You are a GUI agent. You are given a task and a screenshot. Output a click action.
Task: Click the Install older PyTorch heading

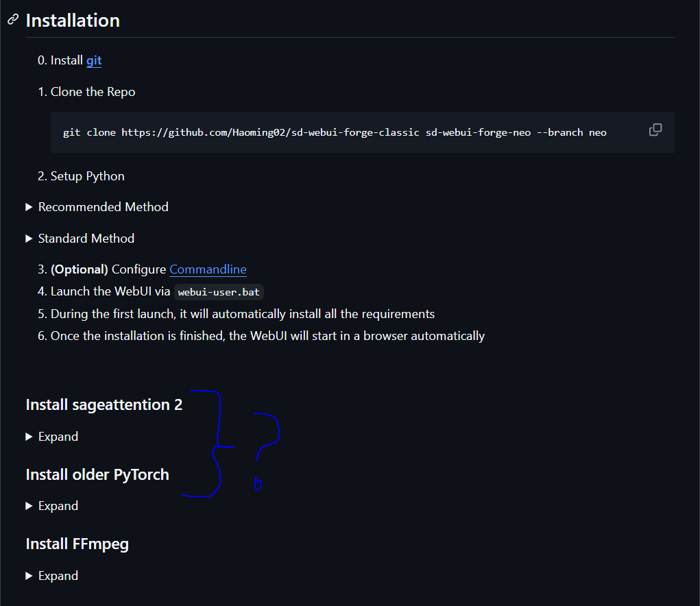pos(97,474)
